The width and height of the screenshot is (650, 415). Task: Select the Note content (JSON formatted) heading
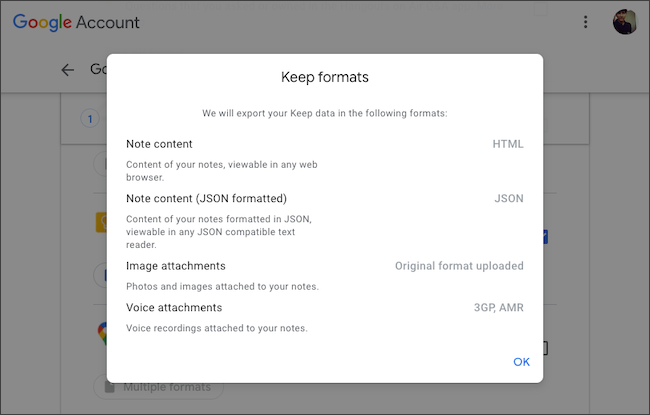[206, 198]
